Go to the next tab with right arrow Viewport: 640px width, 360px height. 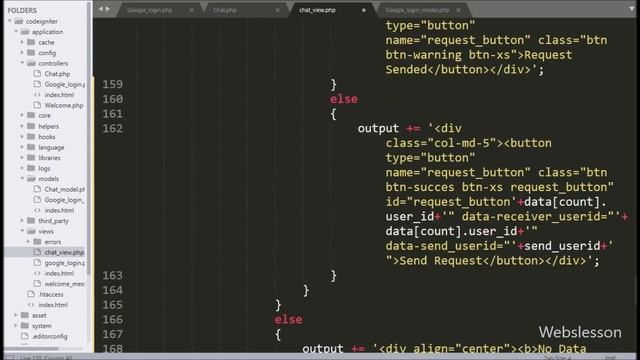(108, 9)
